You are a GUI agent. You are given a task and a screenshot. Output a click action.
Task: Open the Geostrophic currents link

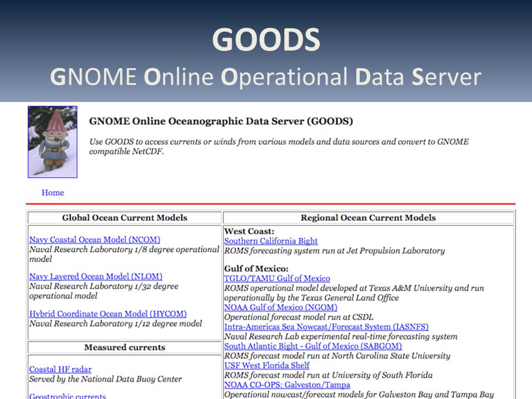click(68, 396)
